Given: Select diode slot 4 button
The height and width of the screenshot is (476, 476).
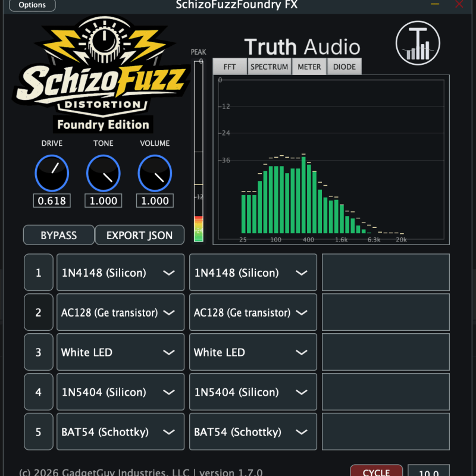Looking at the screenshot, I should [39, 392].
